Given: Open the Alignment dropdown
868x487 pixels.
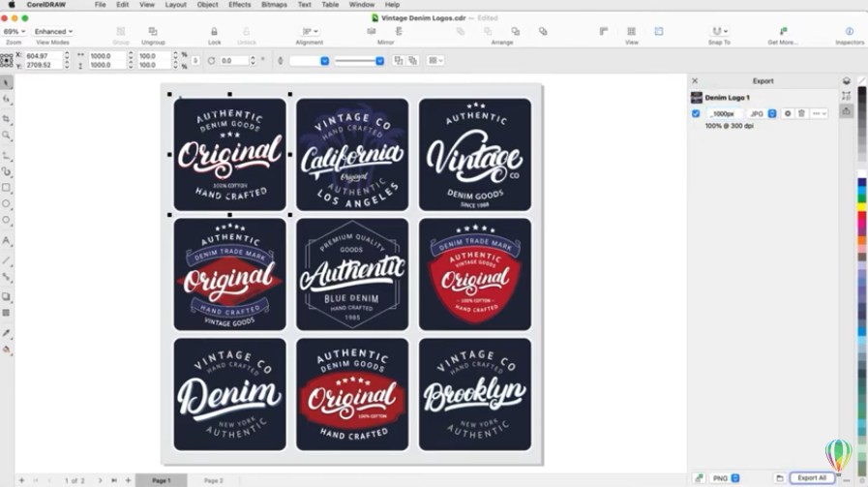Looking at the screenshot, I should (310, 32).
